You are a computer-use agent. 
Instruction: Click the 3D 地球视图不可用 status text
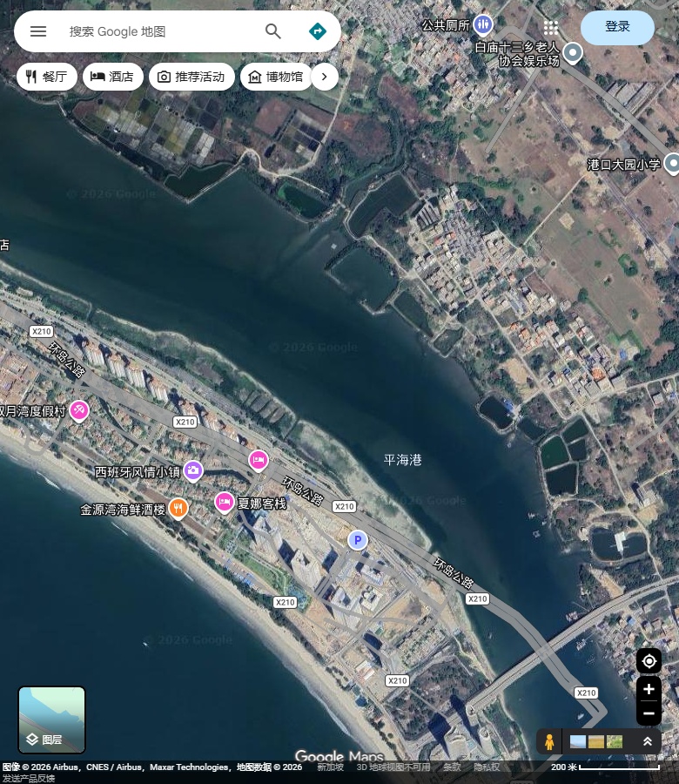pos(393,767)
